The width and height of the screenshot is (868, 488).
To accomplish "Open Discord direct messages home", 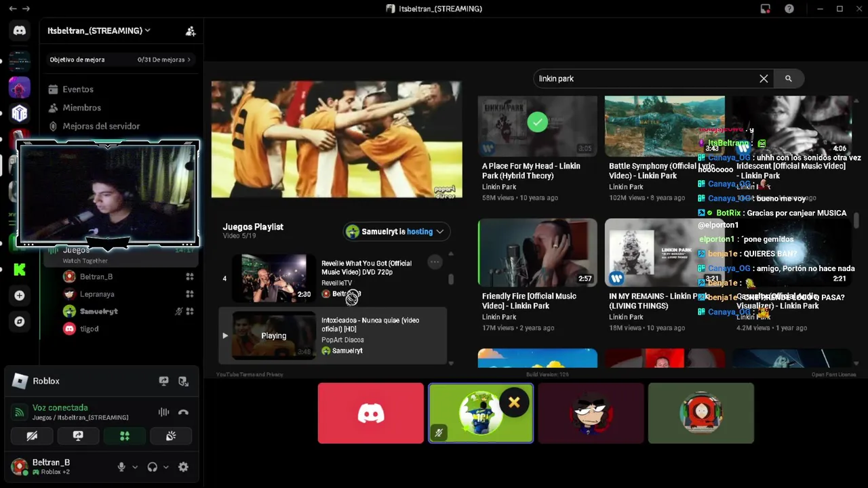I will (19, 30).
